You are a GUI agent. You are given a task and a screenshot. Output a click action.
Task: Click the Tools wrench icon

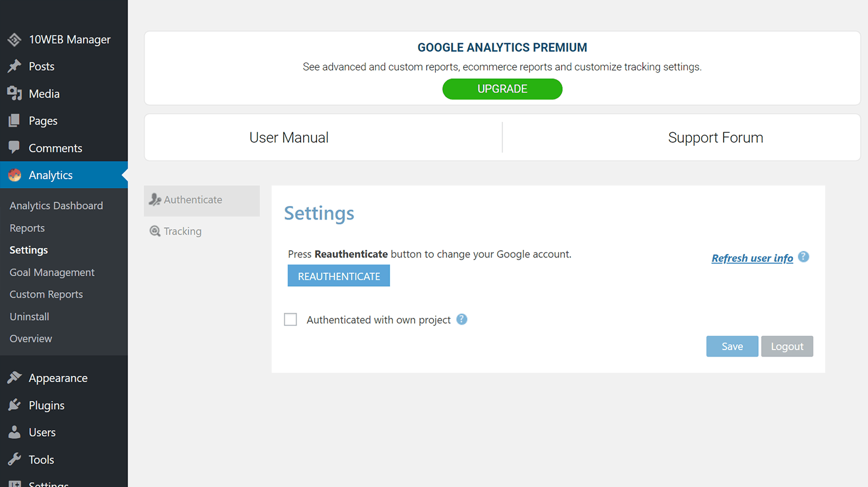15,459
